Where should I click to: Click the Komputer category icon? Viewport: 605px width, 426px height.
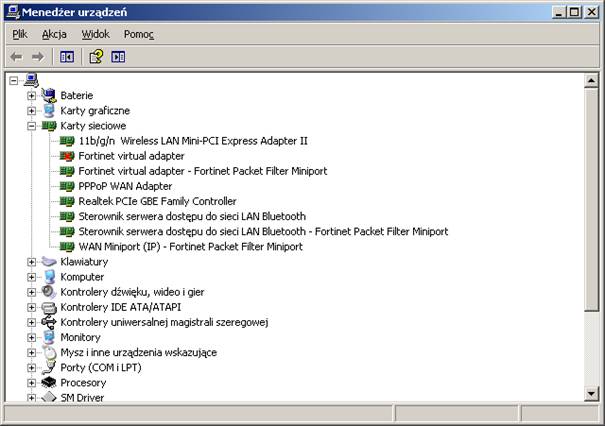[49, 277]
